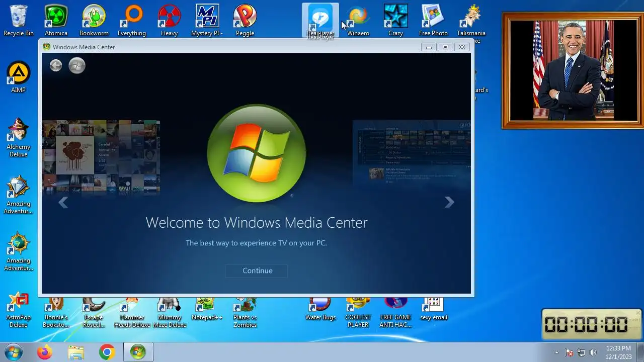Click Media Center title bar icon
This screenshot has height=362, width=644.
coord(46,47)
